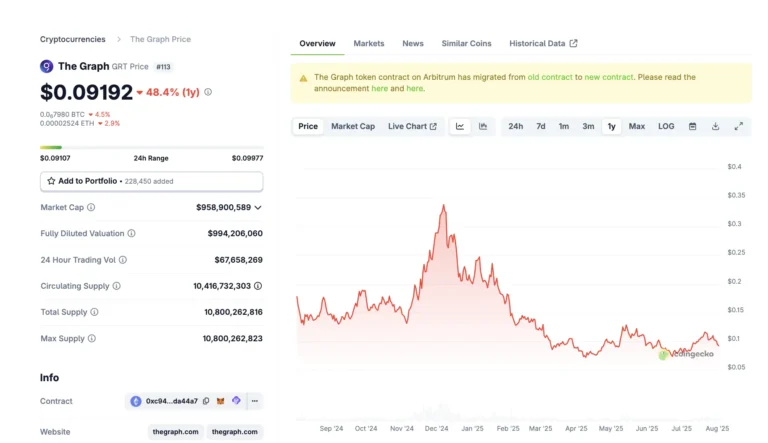The width and height of the screenshot is (768, 443).
Task: Switch to candlestick chart view icon
Action: click(x=483, y=126)
